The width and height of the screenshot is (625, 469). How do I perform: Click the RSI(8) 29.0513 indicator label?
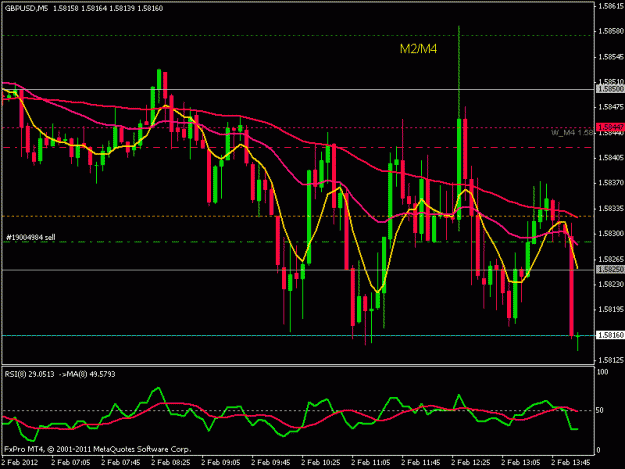click(x=29, y=374)
